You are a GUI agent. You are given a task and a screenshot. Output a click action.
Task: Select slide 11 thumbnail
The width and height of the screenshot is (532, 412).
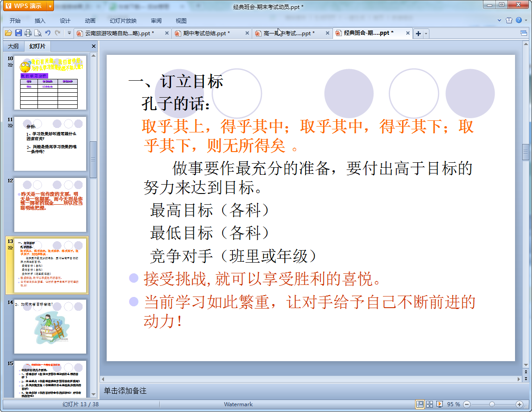coord(50,144)
